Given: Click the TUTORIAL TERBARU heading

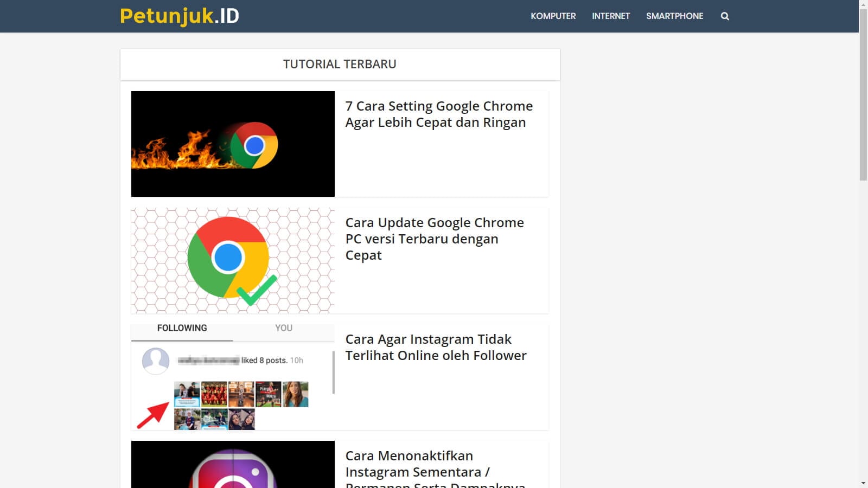Looking at the screenshot, I should (x=340, y=64).
